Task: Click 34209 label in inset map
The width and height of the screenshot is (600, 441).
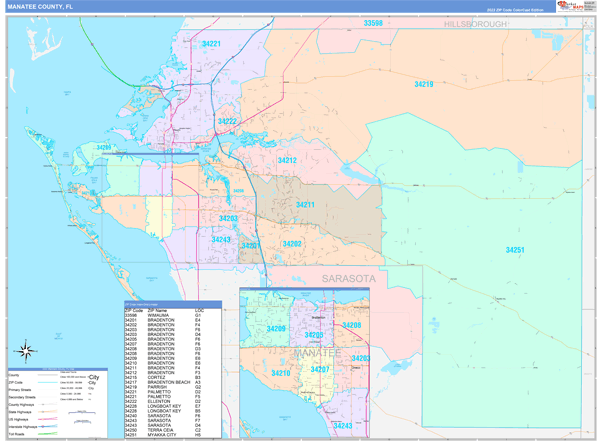Action: (x=275, y=329)
